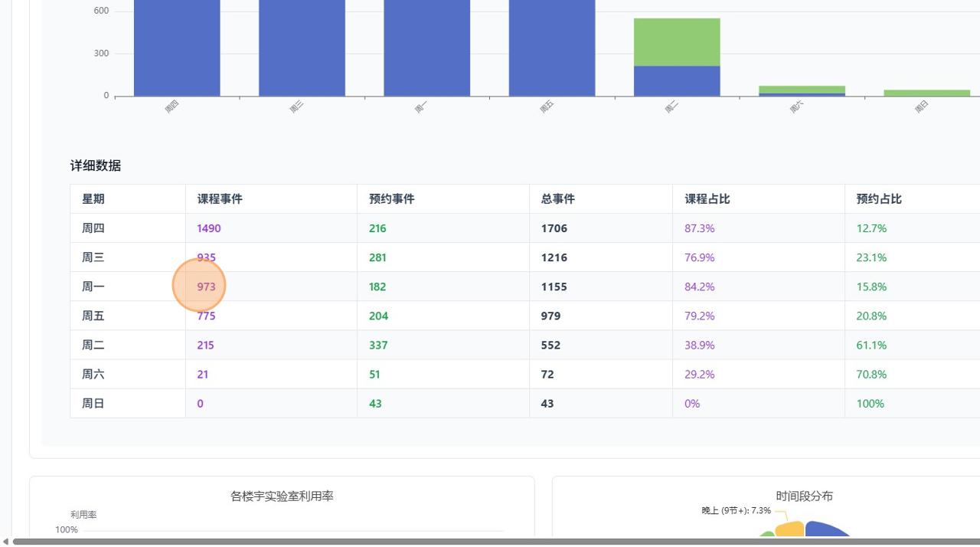Click reservation events value 281
Screen dimensions: 980x547
[x=377, y=257]
